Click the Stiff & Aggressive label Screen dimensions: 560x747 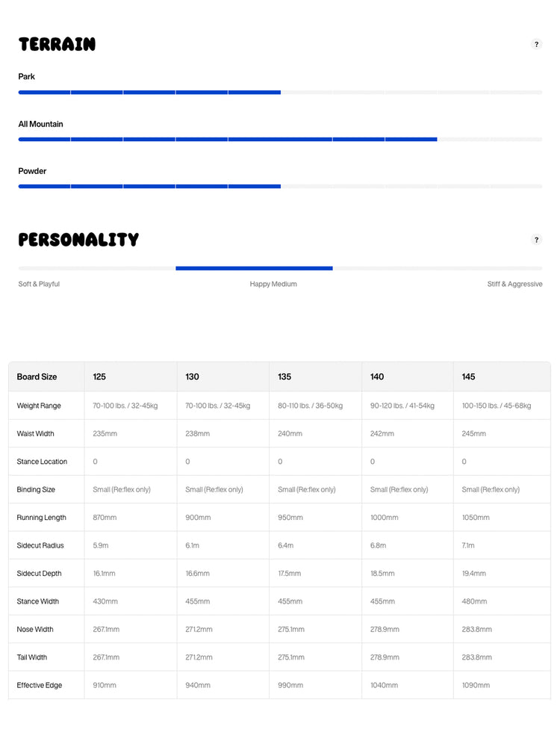click(514, 284)
